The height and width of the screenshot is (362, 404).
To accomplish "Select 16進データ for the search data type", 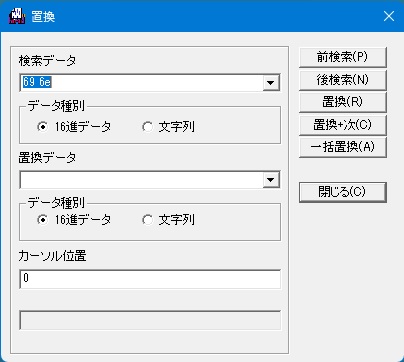I will tap(43, 127).
